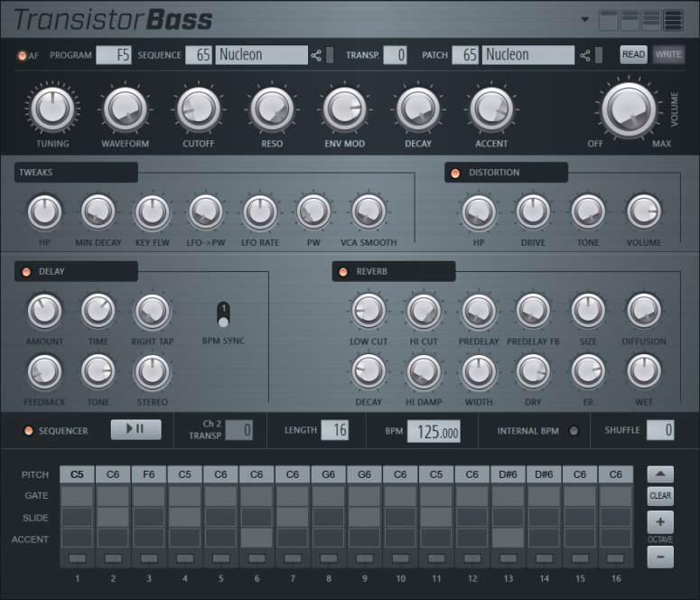Click the up arrow above CLEAR
Image resolution: width=700 pixels, height=600 pixels.
[660, 474]
